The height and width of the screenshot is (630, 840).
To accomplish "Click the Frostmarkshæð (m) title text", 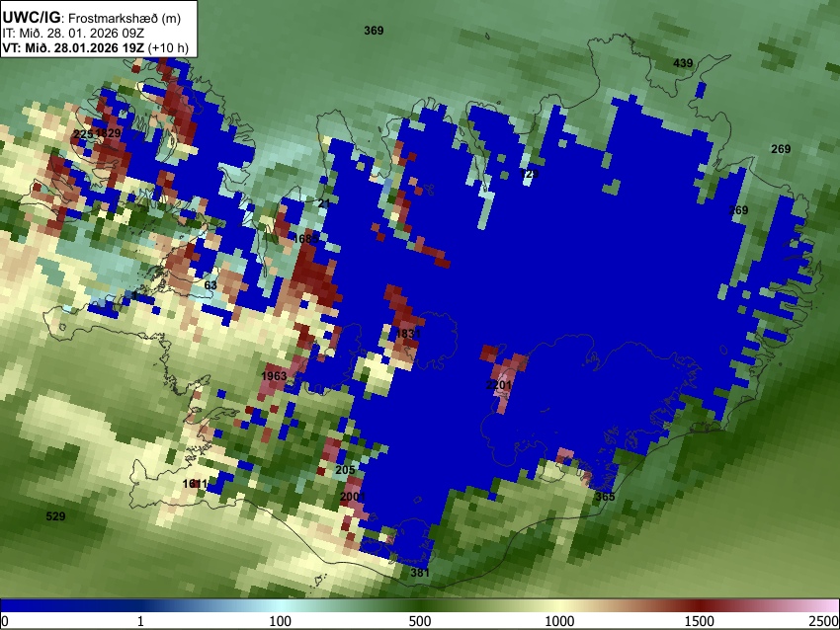I will pos(125,18).
